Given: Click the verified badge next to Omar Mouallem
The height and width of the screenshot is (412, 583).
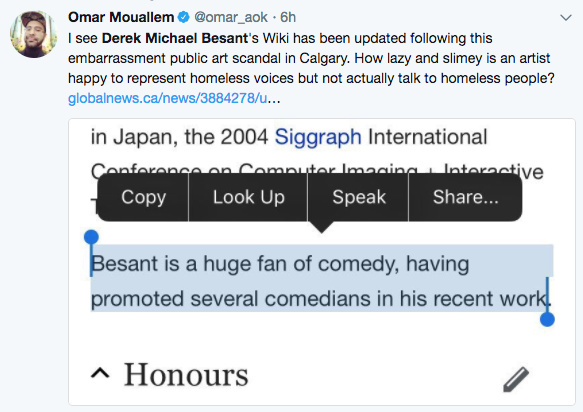Looking at the screenshot, I should 184,17.
